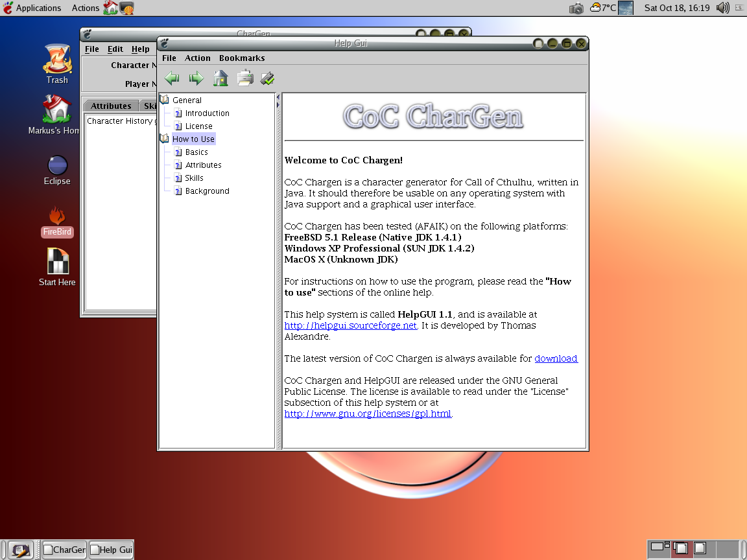The image size is (747, 560).
Task: Follow the helpgui.sourceforge.net link
Action: 351,326
